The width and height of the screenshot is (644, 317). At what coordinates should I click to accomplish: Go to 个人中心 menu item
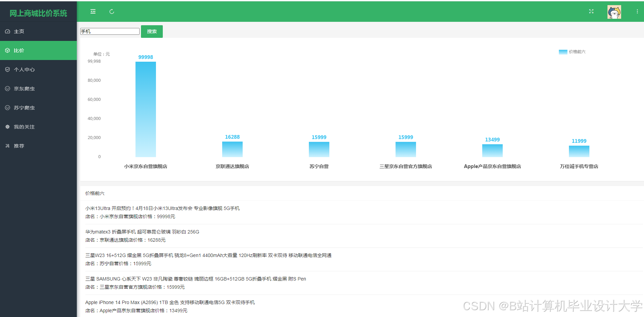coord(38,70)
